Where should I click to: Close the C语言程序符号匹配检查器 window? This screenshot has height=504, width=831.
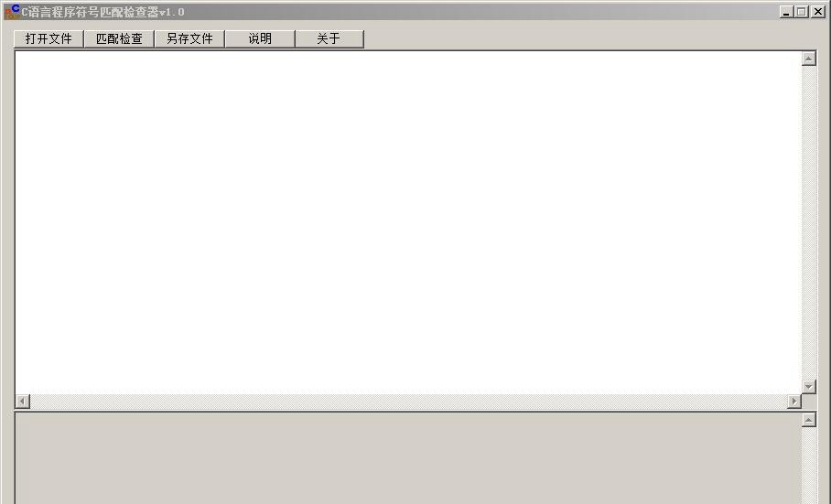(x=818, y=12)
